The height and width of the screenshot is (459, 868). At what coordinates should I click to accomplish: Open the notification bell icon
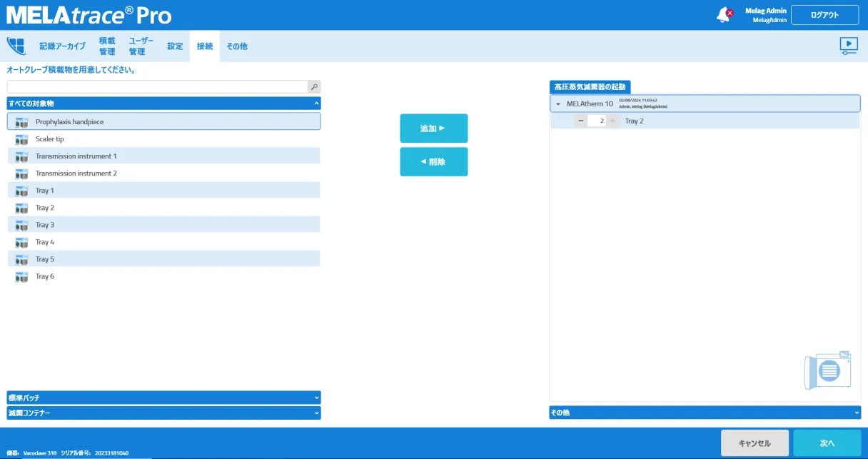pos(723,15)
